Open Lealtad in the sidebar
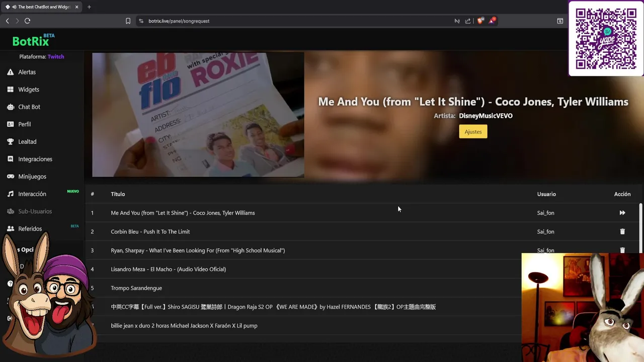 (x=27, y=142)
